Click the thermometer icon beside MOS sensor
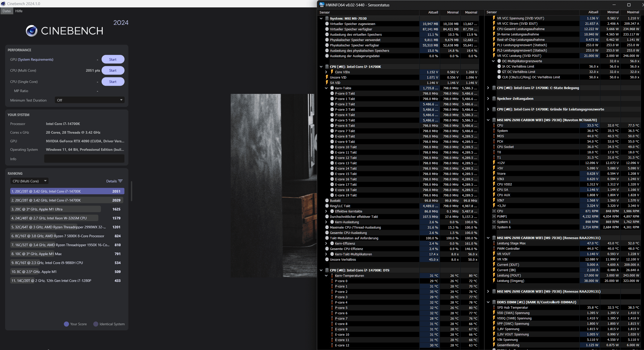The height and width of the screenshot is (350, 644). pyautogui.click(x=494, y=136)
